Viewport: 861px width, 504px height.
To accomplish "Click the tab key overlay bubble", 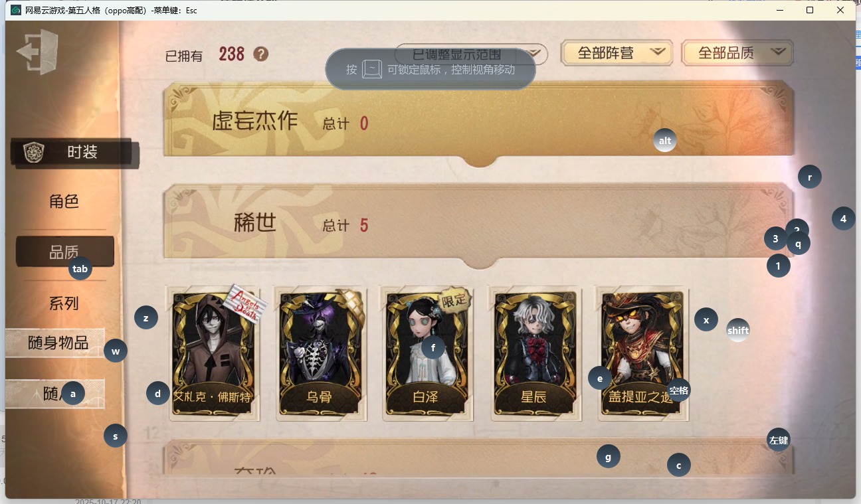I will (x=80, y=269).
